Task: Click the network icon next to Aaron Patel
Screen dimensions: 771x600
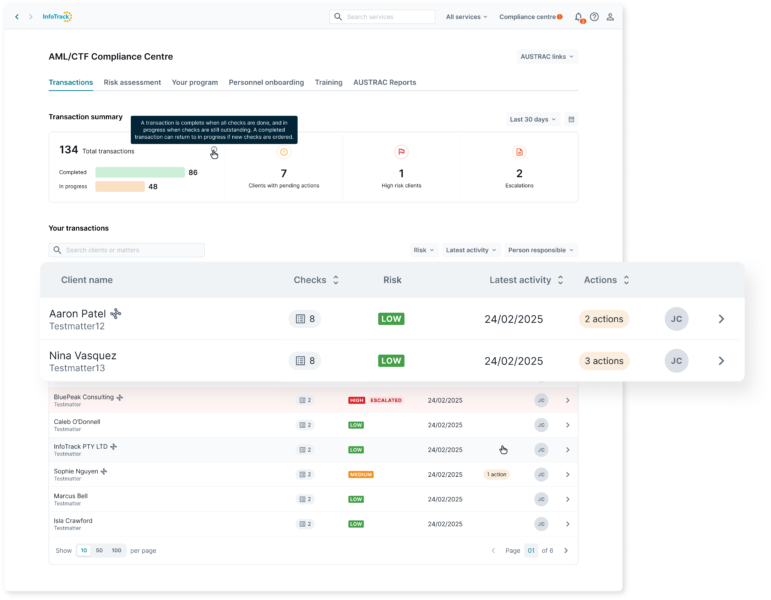Action: click(x=116, y=314)
